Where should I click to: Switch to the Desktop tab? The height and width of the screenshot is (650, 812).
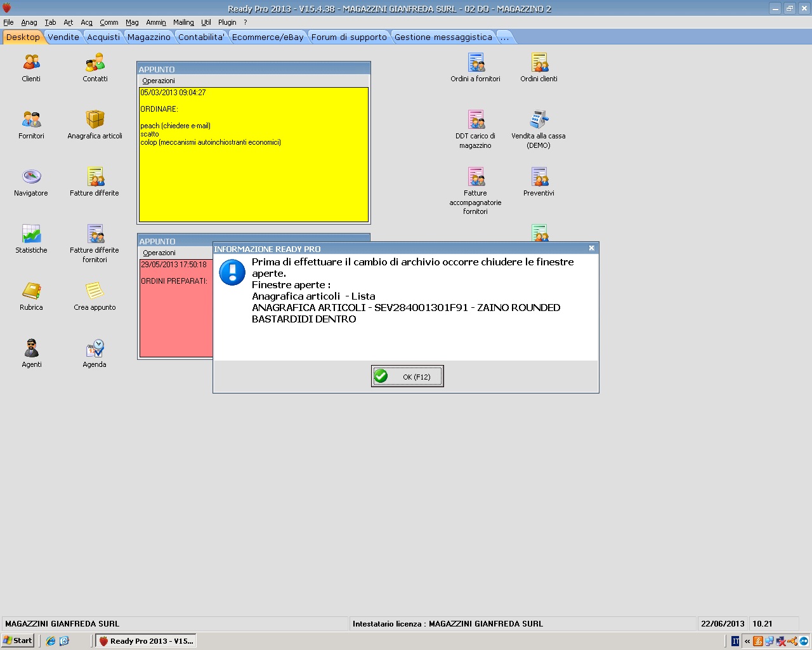pos(23,37)
